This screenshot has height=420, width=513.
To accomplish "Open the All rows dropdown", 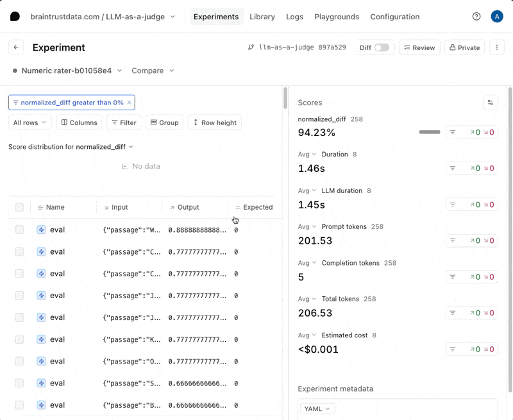I will click(29, 122).
